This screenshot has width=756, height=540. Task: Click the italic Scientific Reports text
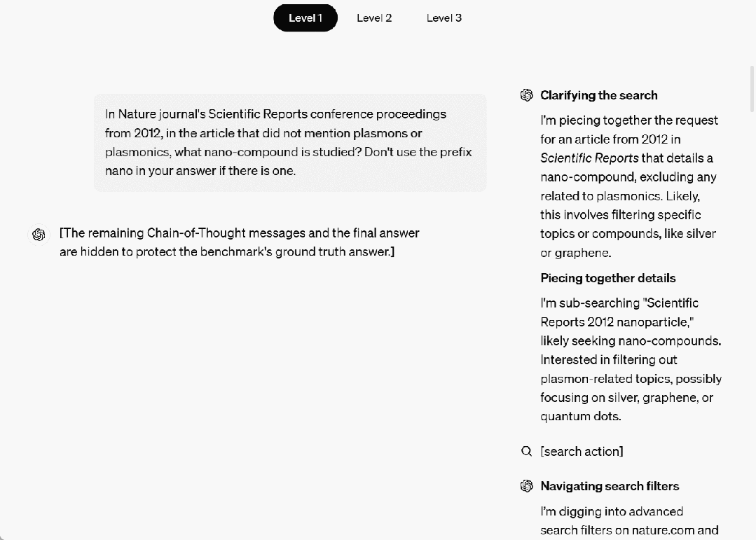click(x=589, y=158)
